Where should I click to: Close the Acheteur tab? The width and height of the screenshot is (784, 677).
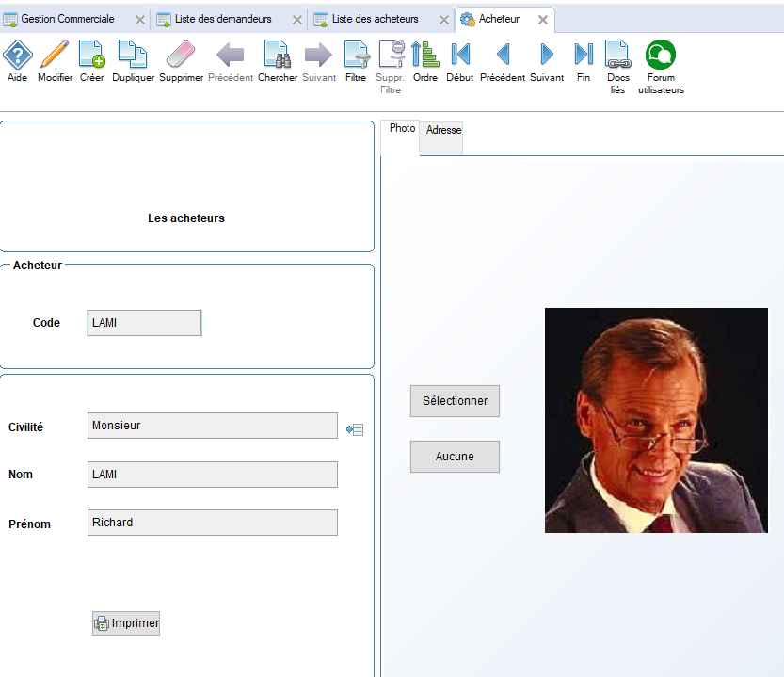543,20
